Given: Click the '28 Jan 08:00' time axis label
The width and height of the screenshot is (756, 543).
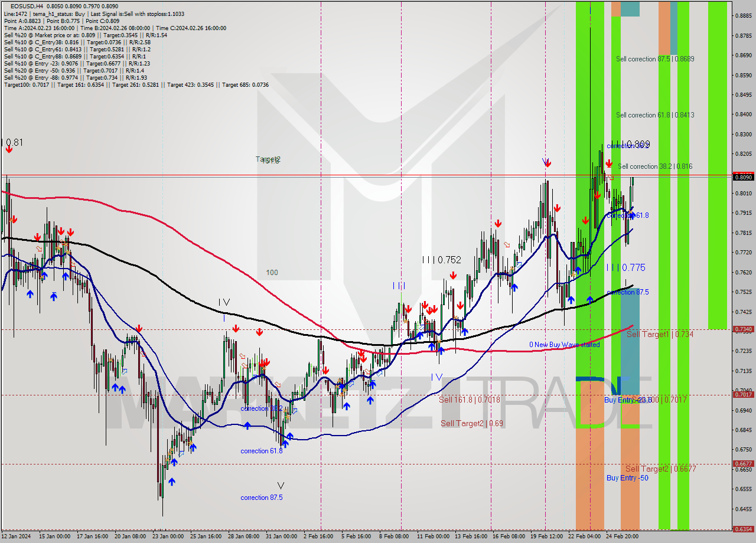Looking at the screenshot, I should (x=243, y=537).
